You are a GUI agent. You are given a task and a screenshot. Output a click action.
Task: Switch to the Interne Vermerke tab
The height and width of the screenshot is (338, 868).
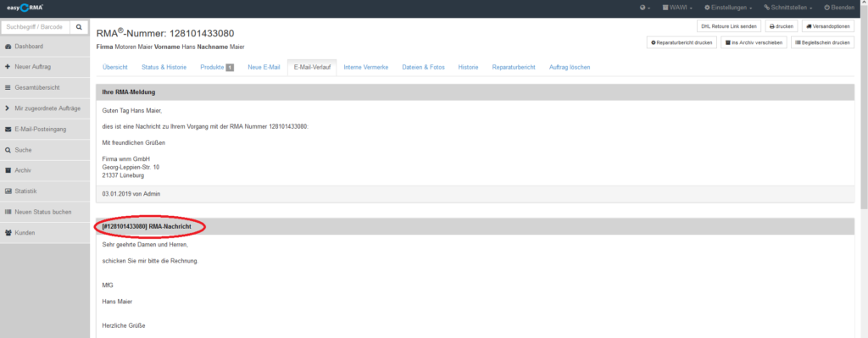(366, 67)
